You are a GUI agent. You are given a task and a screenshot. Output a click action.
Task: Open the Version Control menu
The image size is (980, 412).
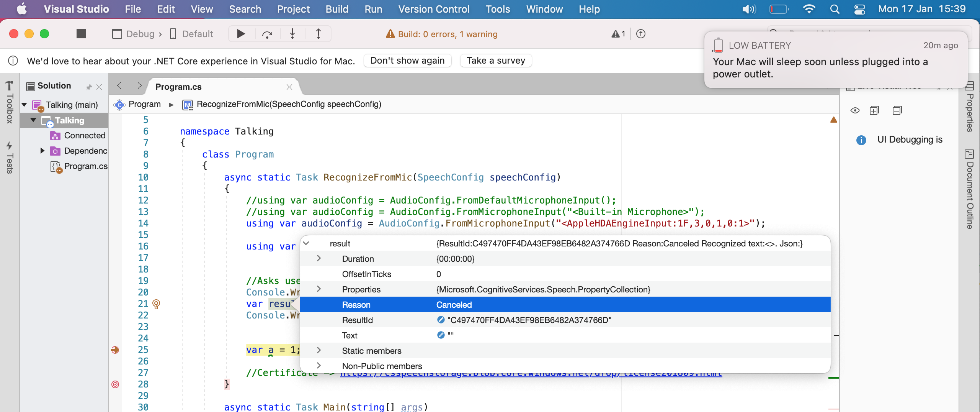[433, 9]
